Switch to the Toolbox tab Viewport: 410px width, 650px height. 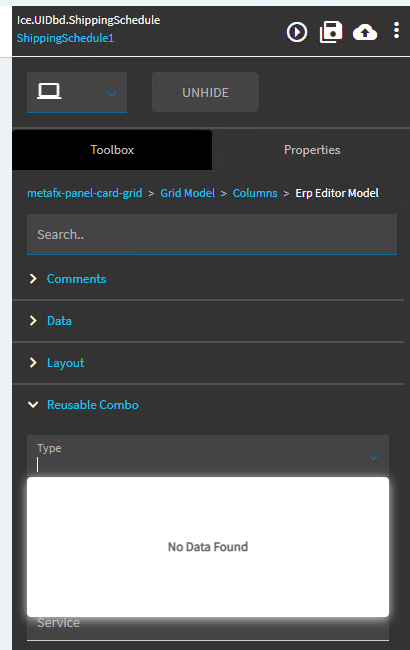pyautogui.click(x=112, y=150)
